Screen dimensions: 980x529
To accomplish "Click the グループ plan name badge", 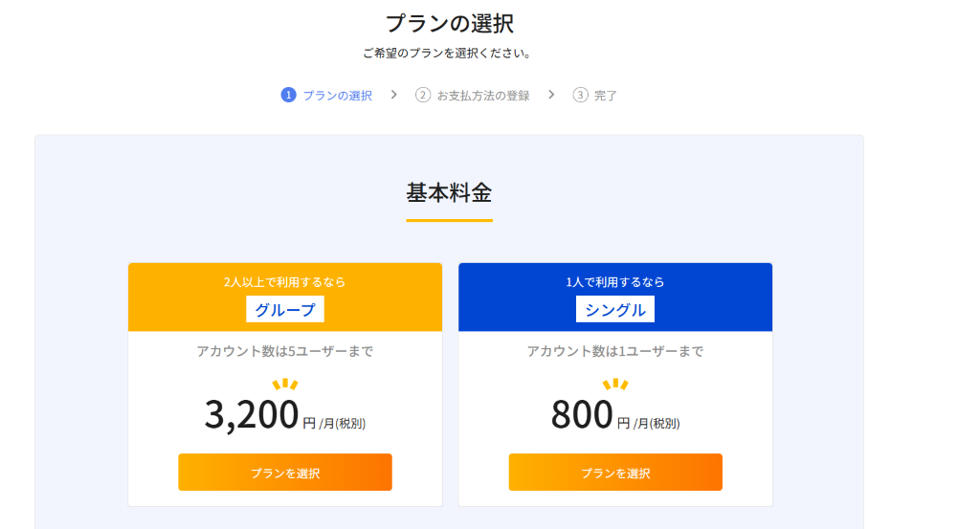I will tap(285, 310).
